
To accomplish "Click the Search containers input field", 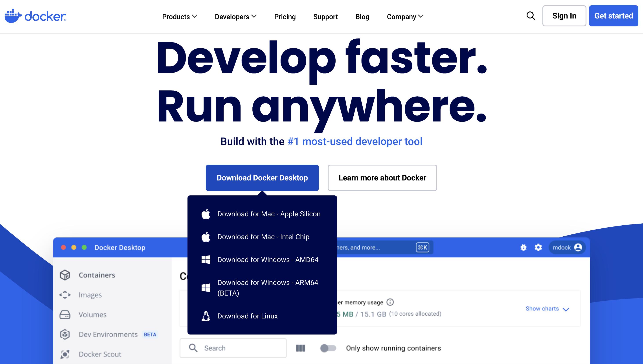I will coord(233,348).
